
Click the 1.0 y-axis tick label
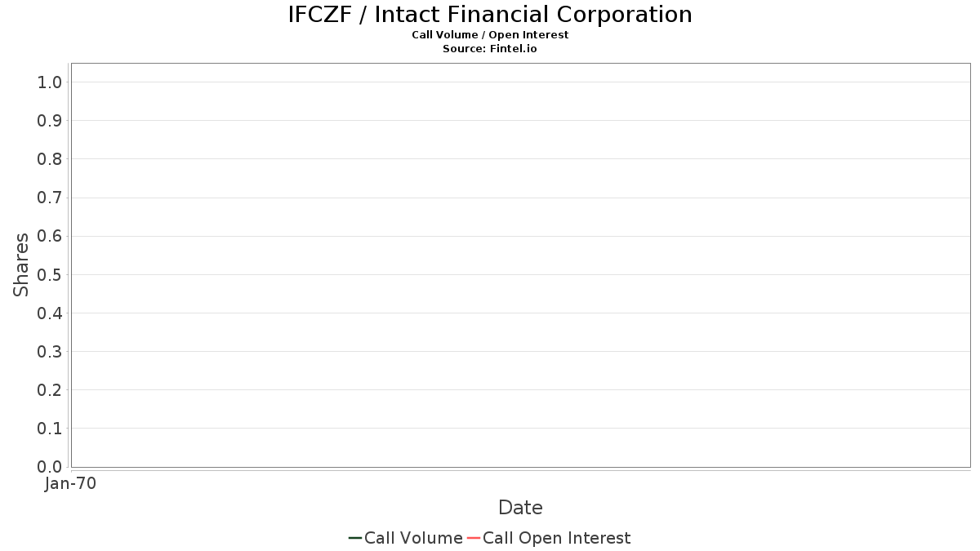(x=50, y=82)
